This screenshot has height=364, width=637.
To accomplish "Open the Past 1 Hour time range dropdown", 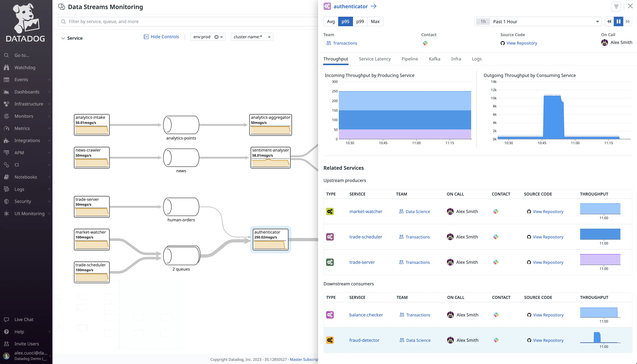I will [x=538, y=22].
